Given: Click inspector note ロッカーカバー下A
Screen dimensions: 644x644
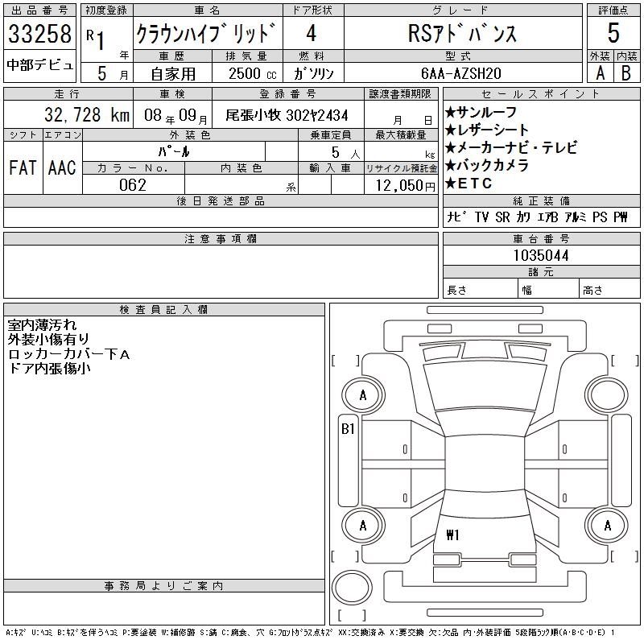Looking at the screenshot, I should point(68,354).
